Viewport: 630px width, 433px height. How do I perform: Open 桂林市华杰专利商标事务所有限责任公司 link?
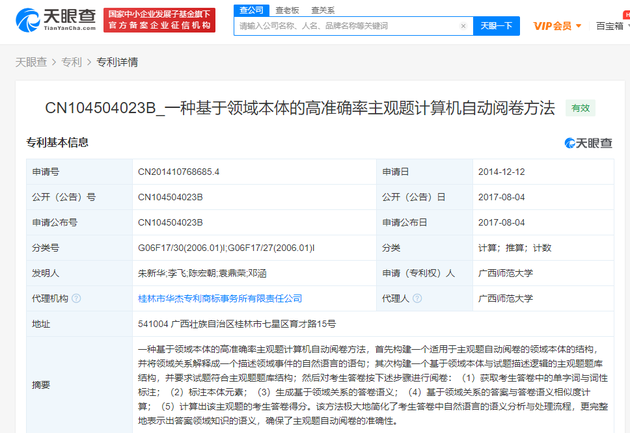tap(220, 298)
